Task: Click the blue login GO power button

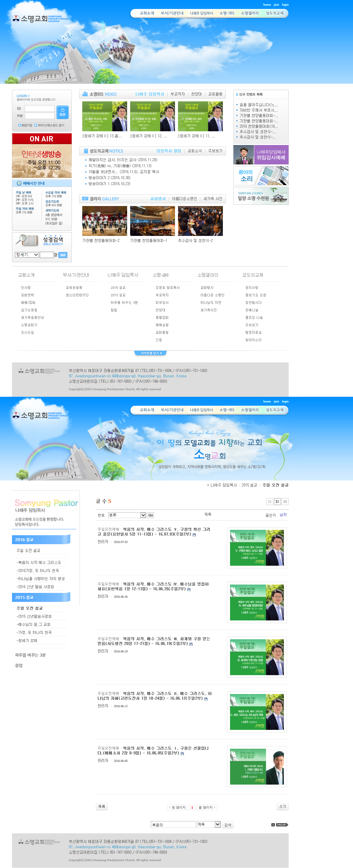Action: point(63,112)
